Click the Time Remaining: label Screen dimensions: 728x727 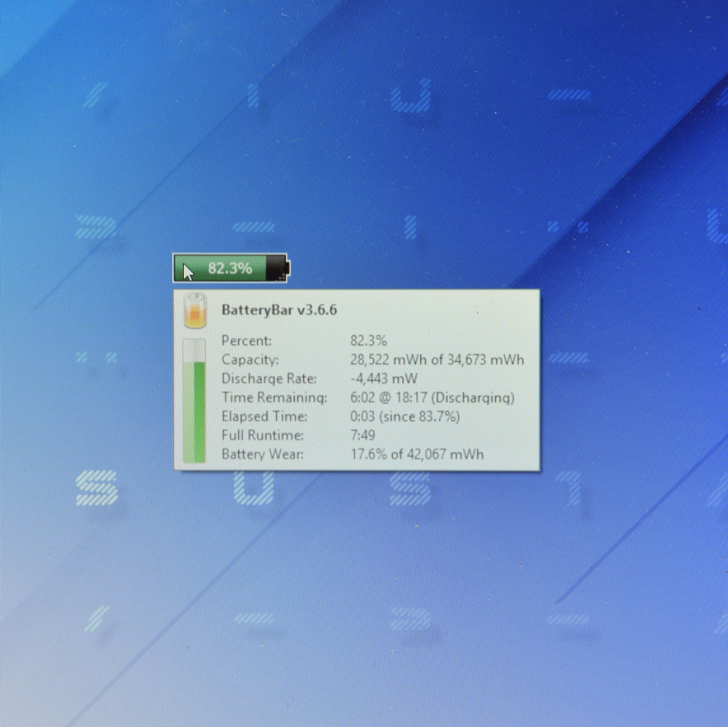[274, 398]
